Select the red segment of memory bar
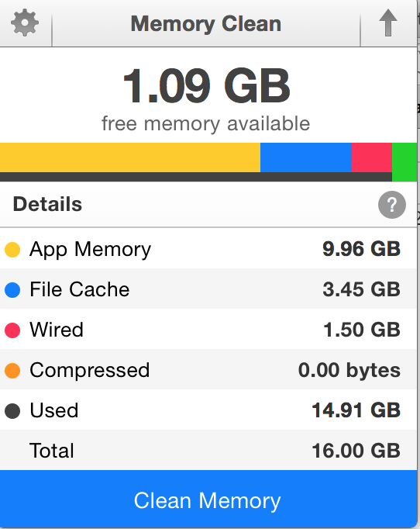Screen dimensions: 420x529 click(x=372, y=157)
